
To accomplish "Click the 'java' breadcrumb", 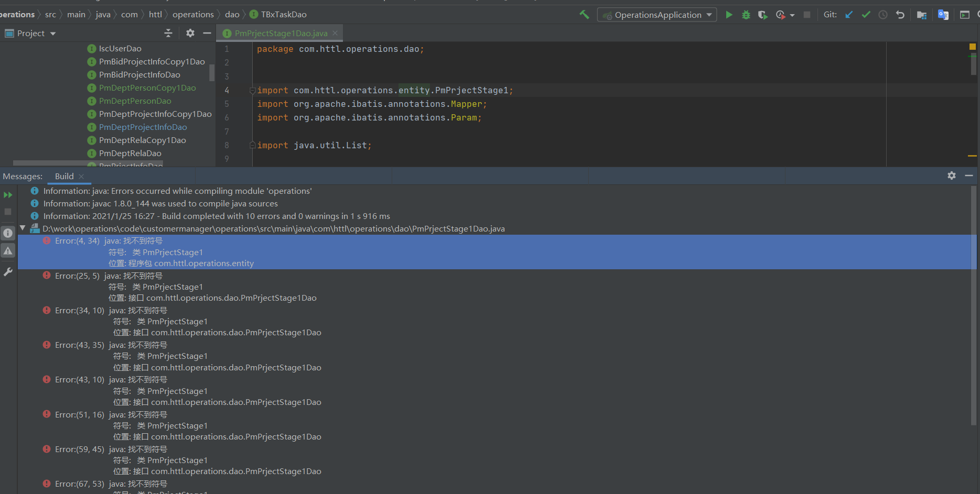I will [103, 15].
